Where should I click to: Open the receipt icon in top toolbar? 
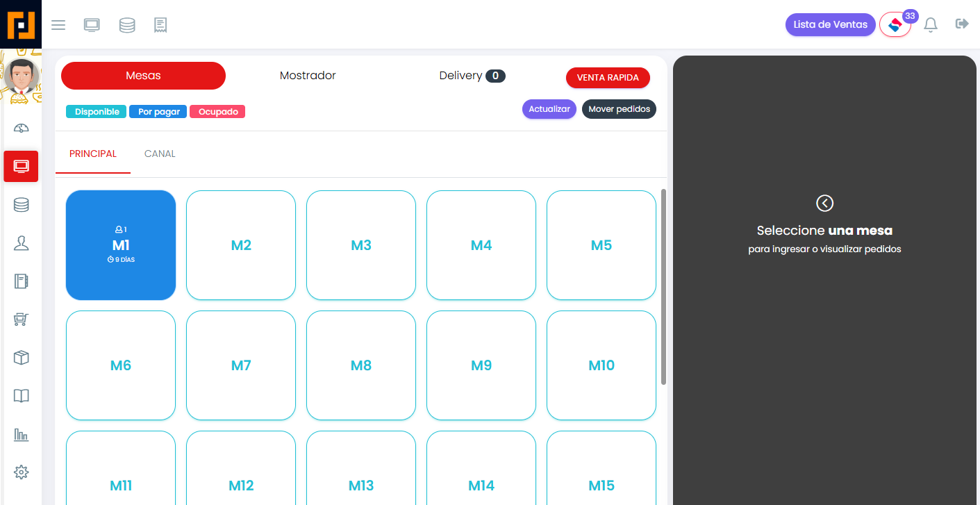tap(160, 25)
